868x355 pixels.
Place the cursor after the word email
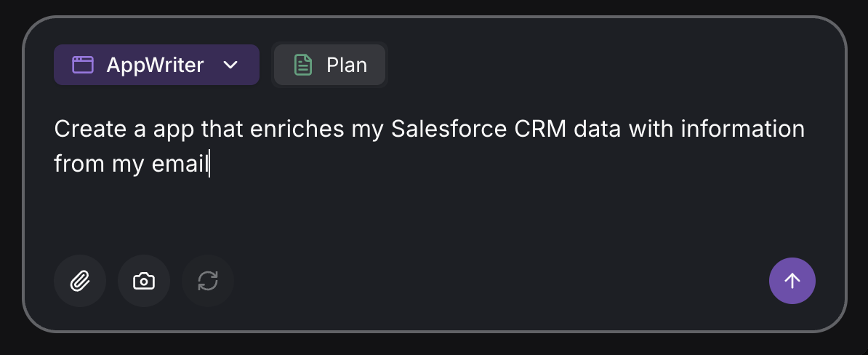209,164
